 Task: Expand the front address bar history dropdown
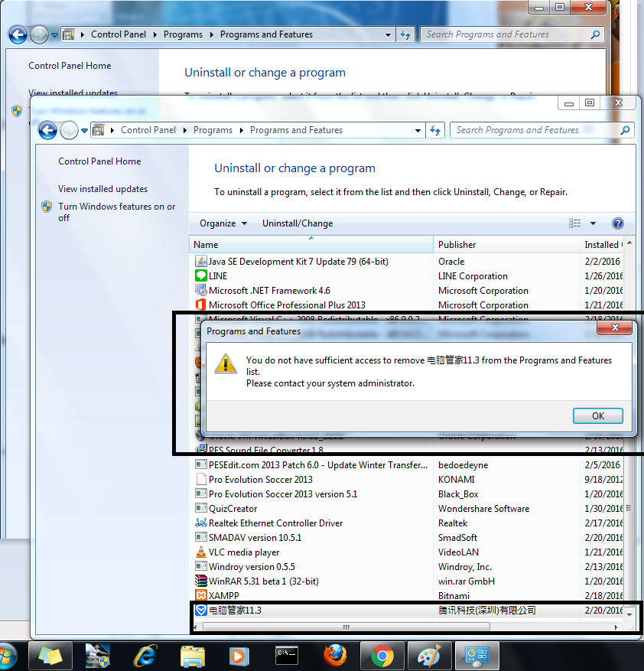[418, 130]
